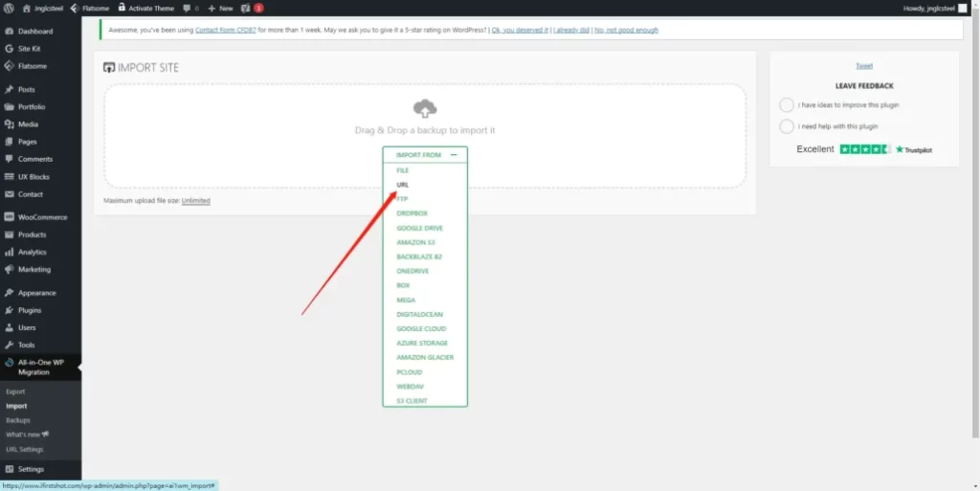Click 'Ok, you deserved it' link
Screen dimensions: 980x491
tap(520, 30)
